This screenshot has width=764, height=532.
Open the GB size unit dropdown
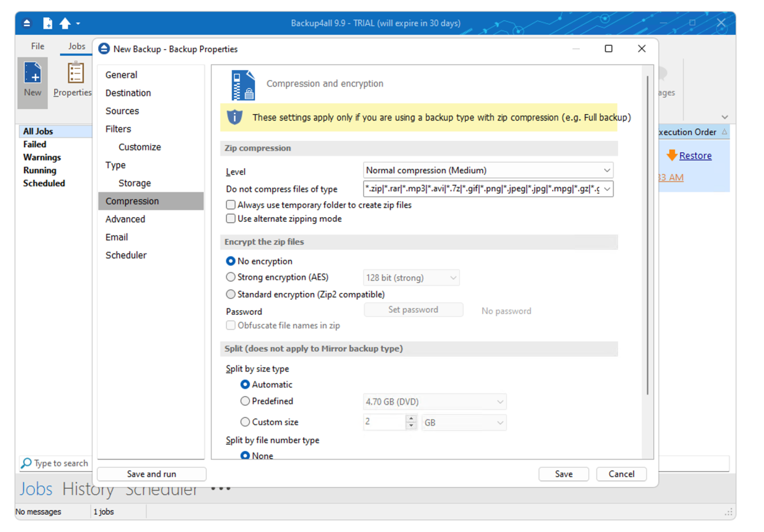pos(464,422)
